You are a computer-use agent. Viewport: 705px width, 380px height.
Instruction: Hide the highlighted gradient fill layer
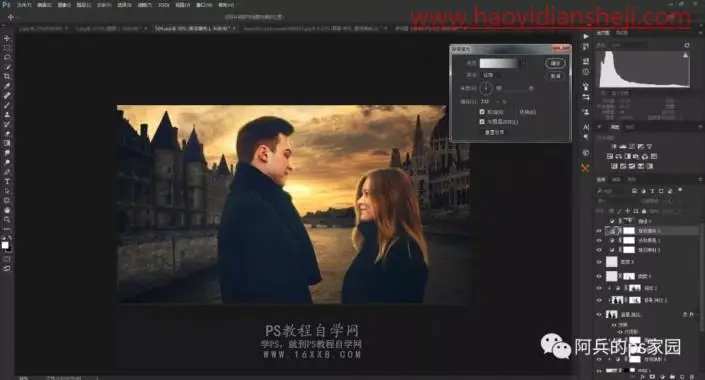tap(599, 231)
